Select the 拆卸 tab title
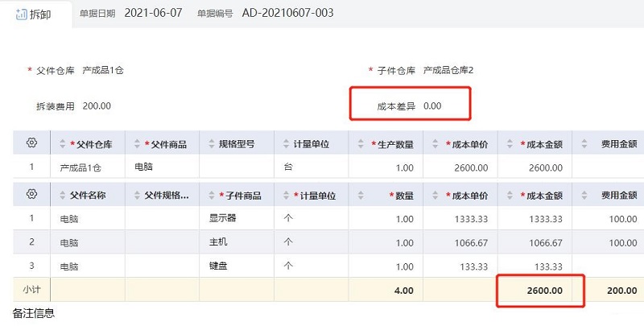Viewport: 644px width, 326px height. (40, 14)
